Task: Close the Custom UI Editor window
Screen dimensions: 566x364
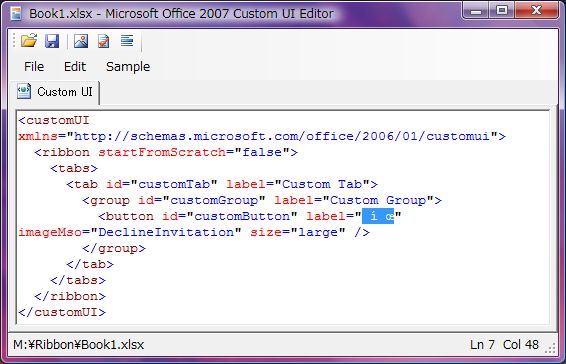Action: point(537,11)
